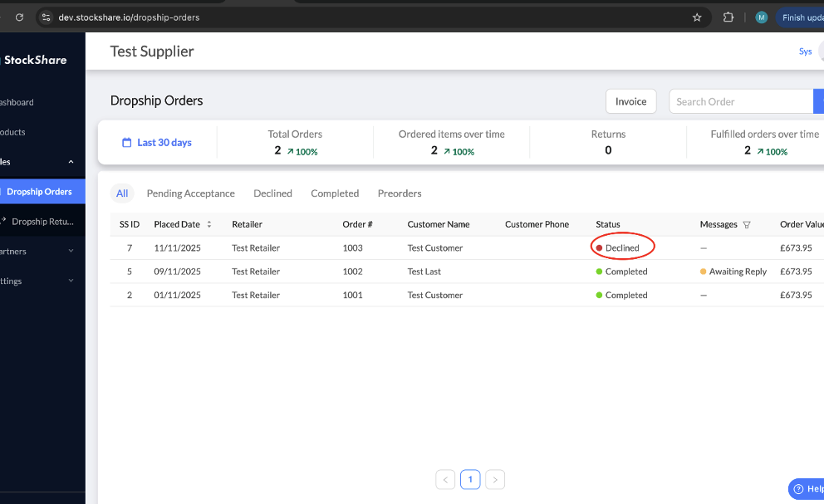The width and height of the screenshot is (824, 504).
Task: Click the Help button
Action: pyautogui.click(x=807, y=489)
